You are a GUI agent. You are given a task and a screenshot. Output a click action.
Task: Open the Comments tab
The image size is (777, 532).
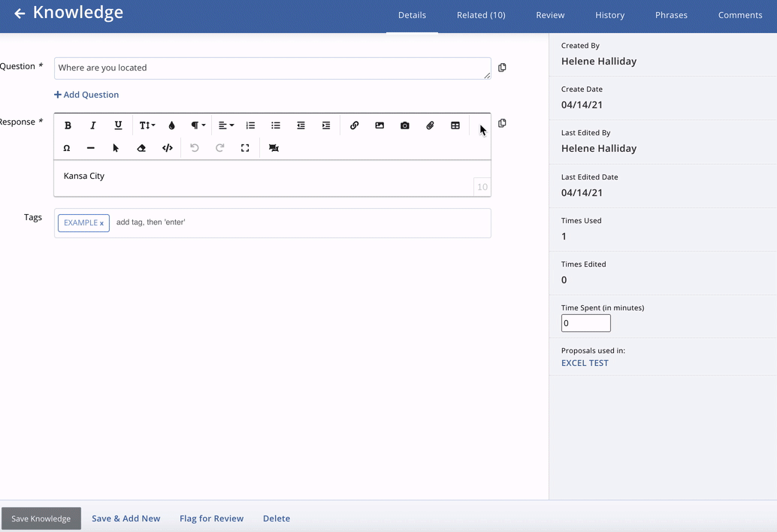[740, 15]
